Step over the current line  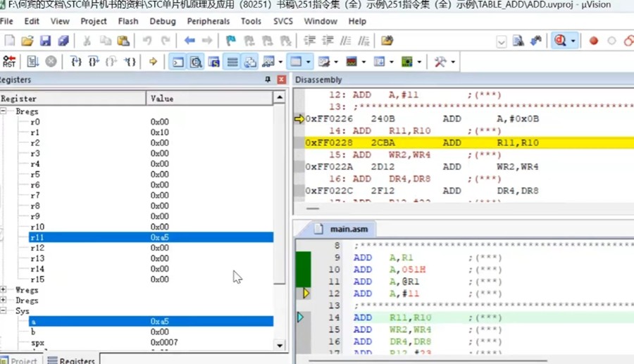[x=94, y=61]
